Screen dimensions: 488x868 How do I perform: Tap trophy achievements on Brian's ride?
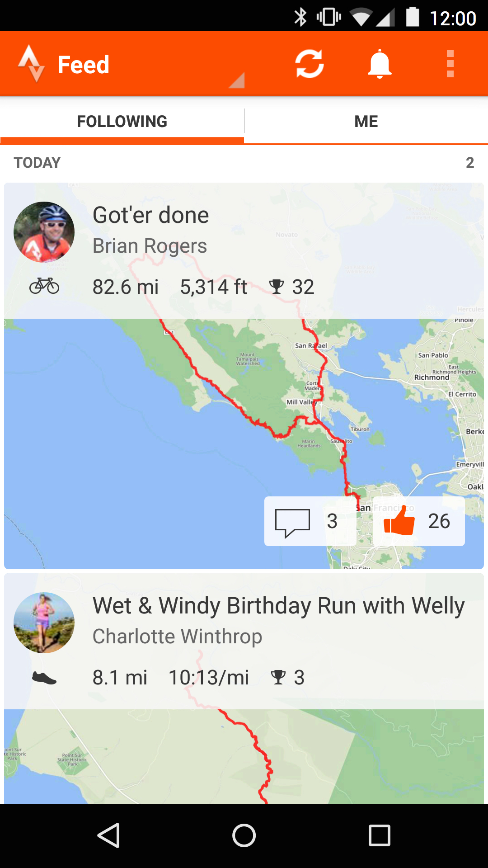[292, 287]
